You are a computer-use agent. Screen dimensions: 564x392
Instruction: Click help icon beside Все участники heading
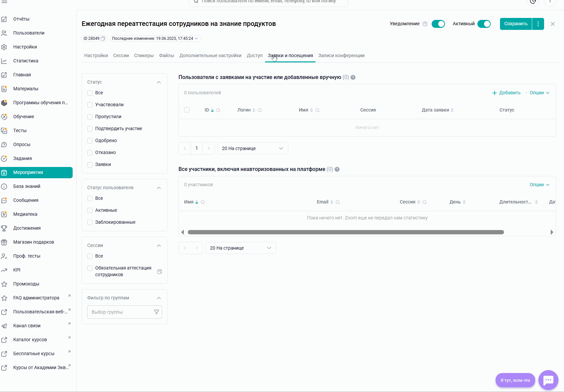coord(337,169)
